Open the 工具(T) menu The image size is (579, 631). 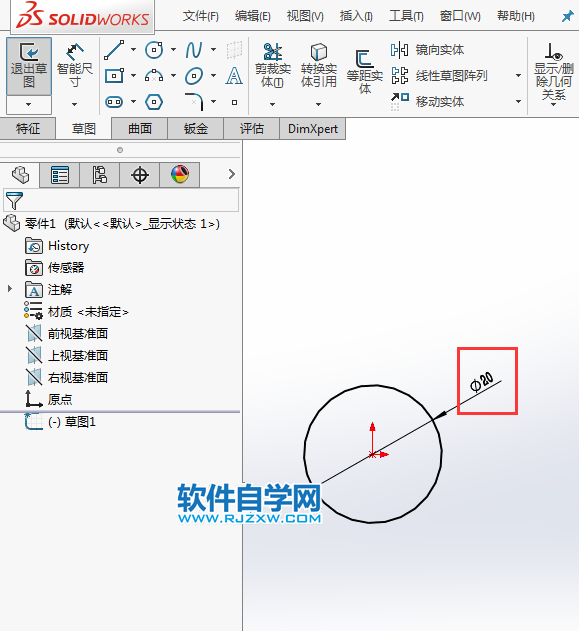406,16
